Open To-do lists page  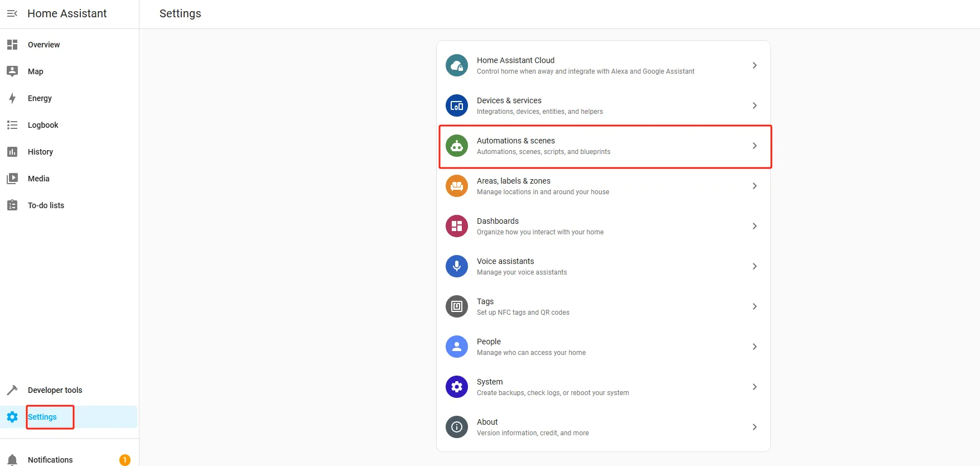[46, 205]
